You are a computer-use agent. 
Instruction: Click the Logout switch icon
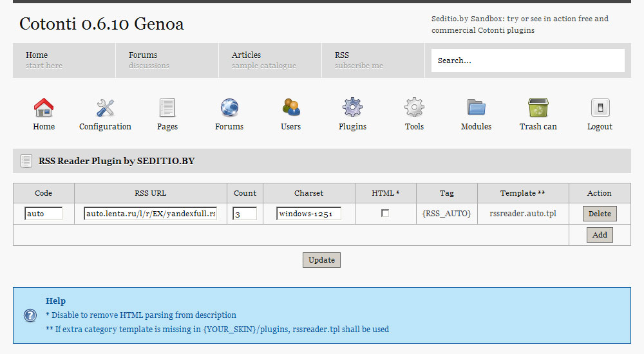600,108
